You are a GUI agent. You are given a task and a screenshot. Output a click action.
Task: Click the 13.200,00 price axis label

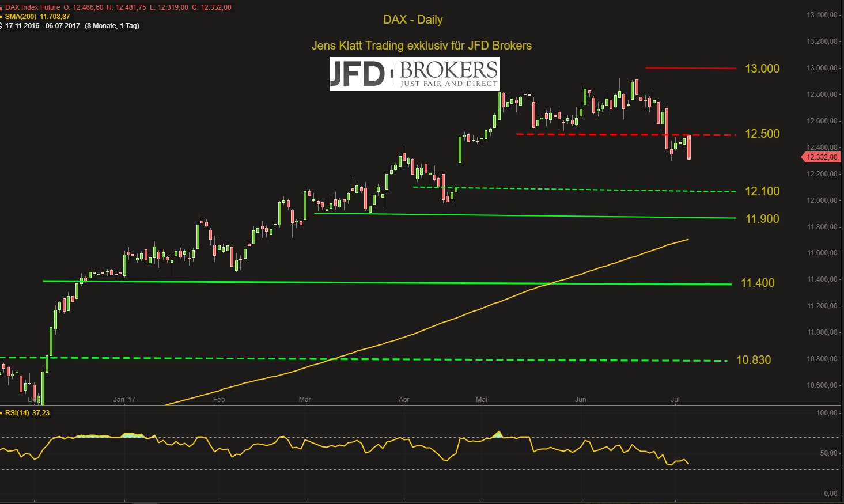point(822,41)
